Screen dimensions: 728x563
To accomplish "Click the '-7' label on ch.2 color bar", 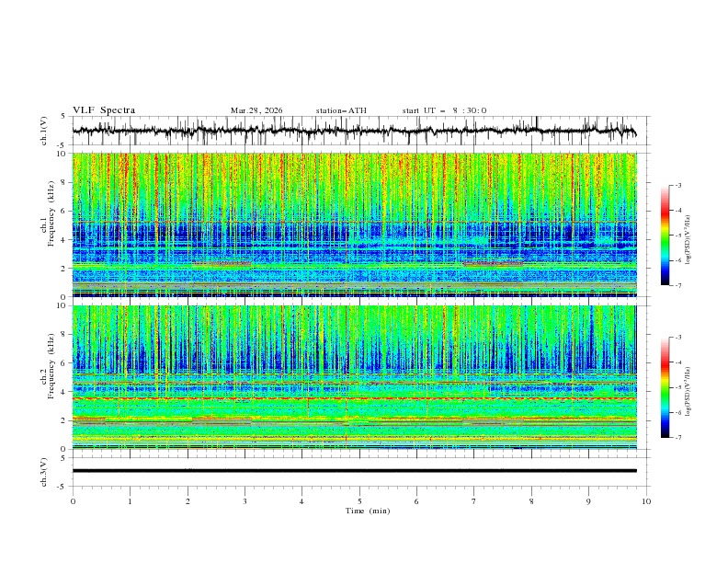I will point(677,437).
